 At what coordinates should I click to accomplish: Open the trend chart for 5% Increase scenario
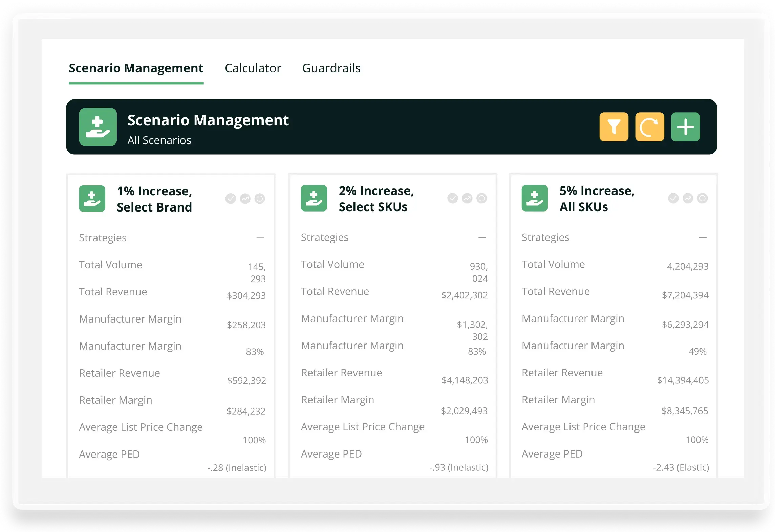tap(688, 199)
